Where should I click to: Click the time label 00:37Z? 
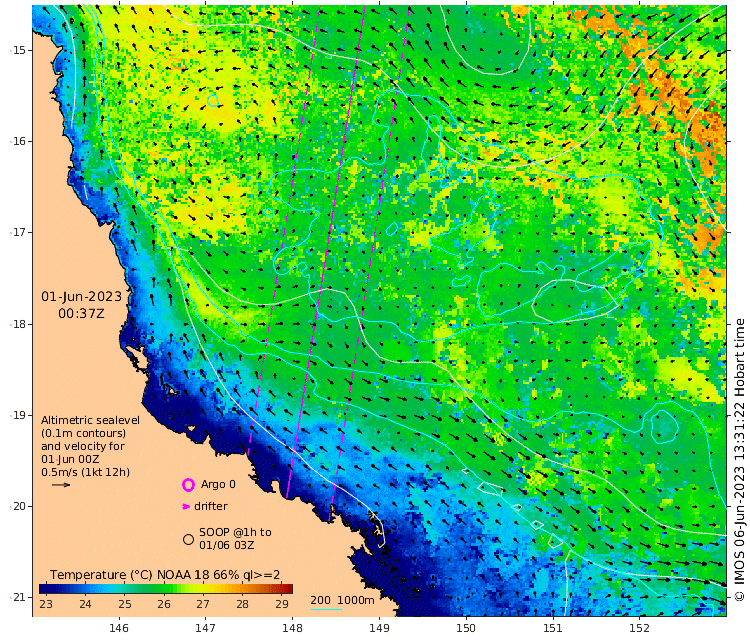coord(81,314)
